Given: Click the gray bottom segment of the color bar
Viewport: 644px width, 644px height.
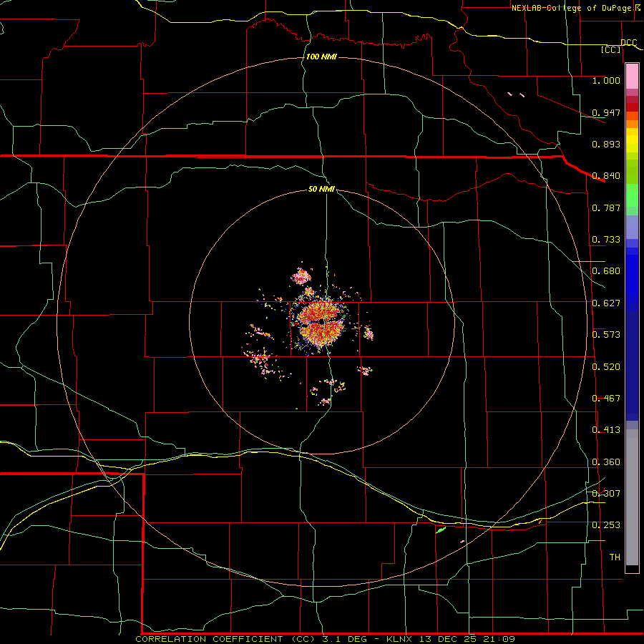Looking at the screenshot, I should [632, 497].
